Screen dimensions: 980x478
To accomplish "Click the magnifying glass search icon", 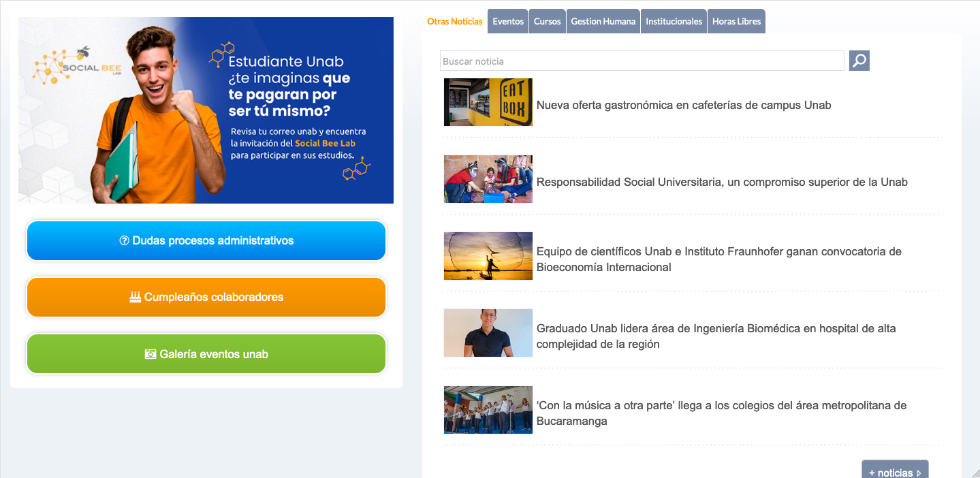I will [859, 61].
